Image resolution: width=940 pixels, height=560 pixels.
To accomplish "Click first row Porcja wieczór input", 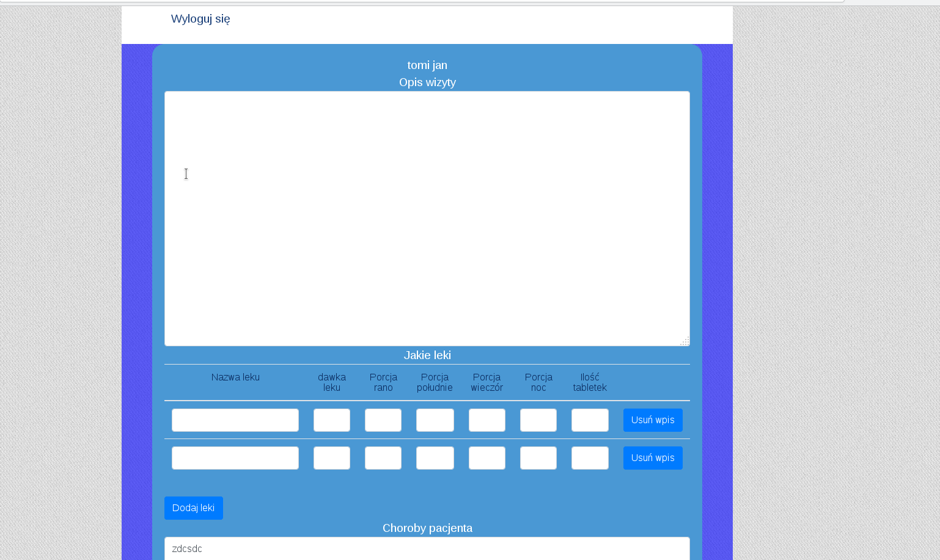I will pyautogui.click(x=487, y=420).
